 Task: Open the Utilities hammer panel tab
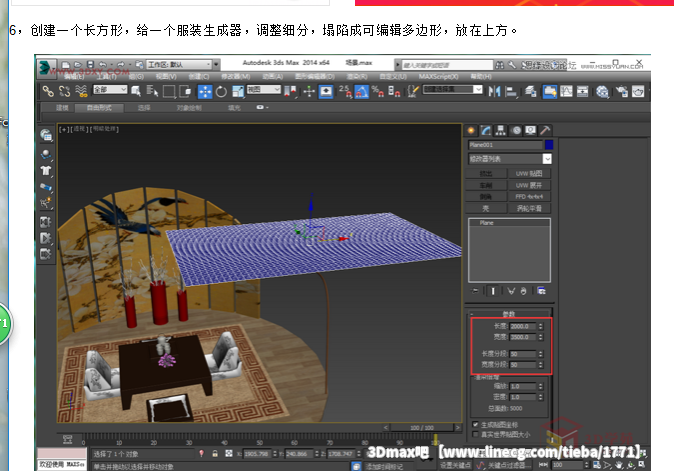tap(545, 130)
